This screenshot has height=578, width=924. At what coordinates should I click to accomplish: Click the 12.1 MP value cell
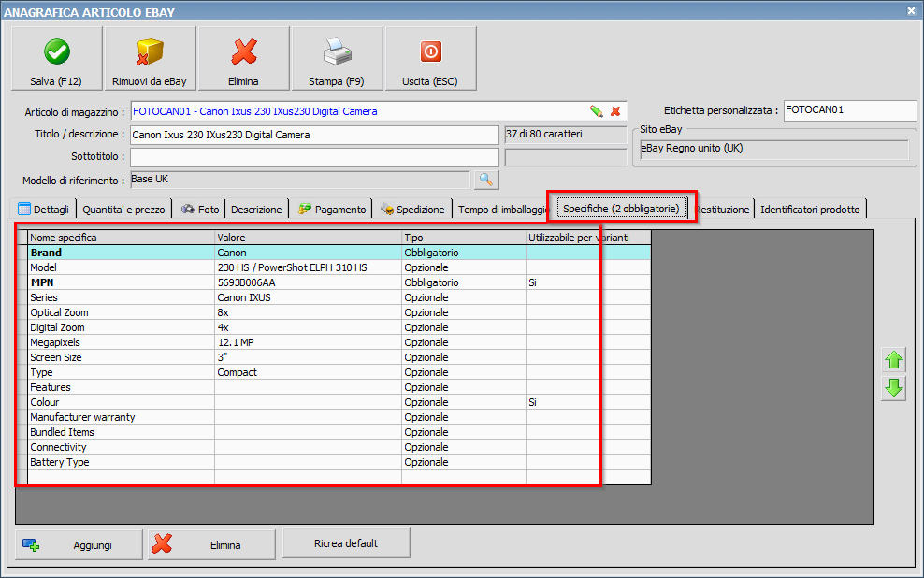pyautogui.click(x=309, y=342)
